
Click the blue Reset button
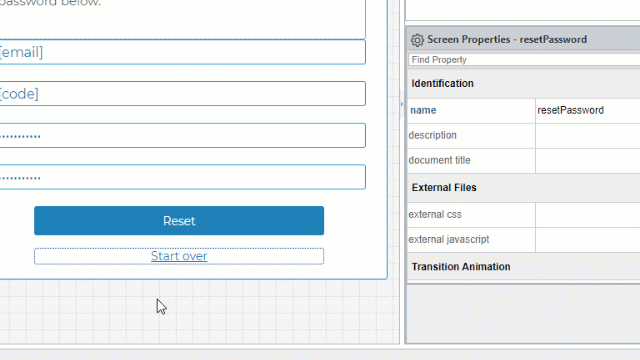(179, 221)
